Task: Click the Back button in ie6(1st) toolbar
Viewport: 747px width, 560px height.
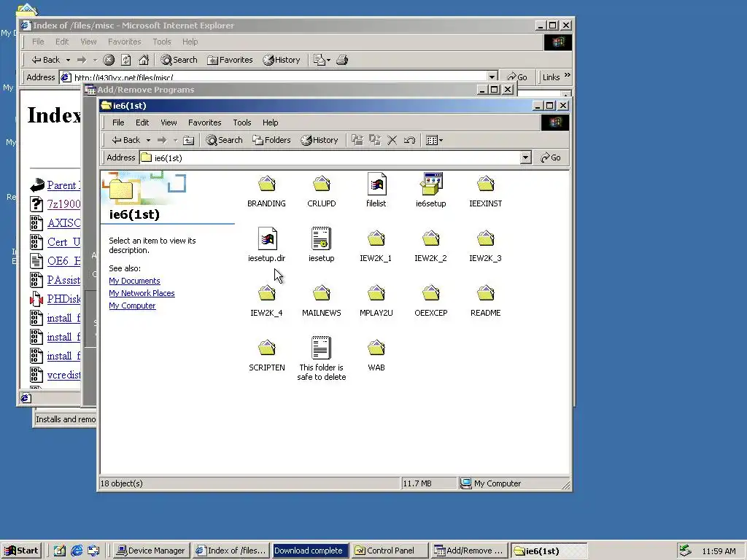Action: click(x=125, y=140)
